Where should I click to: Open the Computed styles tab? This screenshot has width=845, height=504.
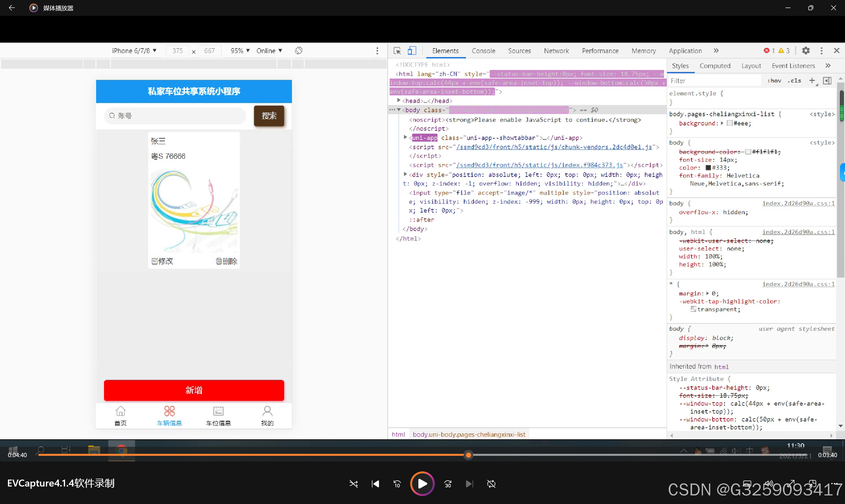click(715, 66)
